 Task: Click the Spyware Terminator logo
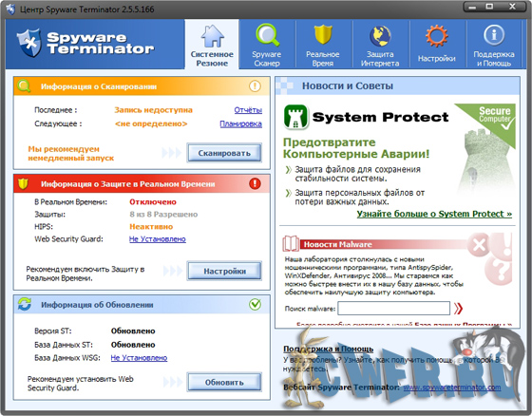pyautogui.click(x=85, y=43)
